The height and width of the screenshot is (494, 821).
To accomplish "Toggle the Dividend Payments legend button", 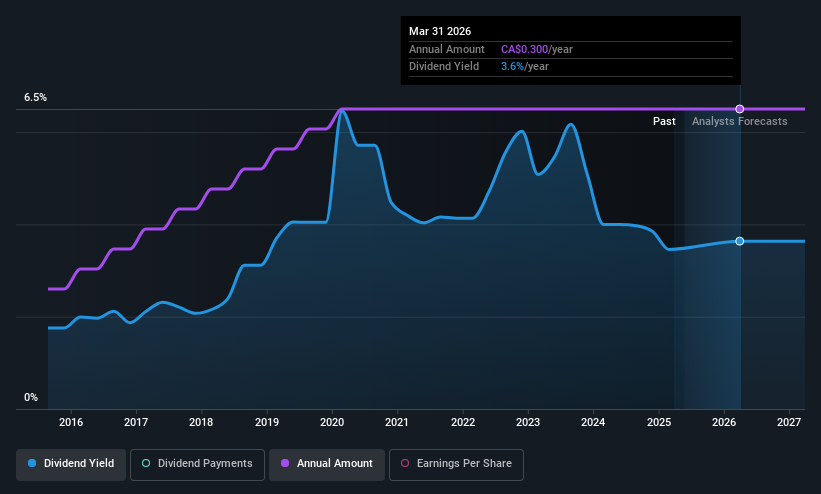I will coord(197,464).
